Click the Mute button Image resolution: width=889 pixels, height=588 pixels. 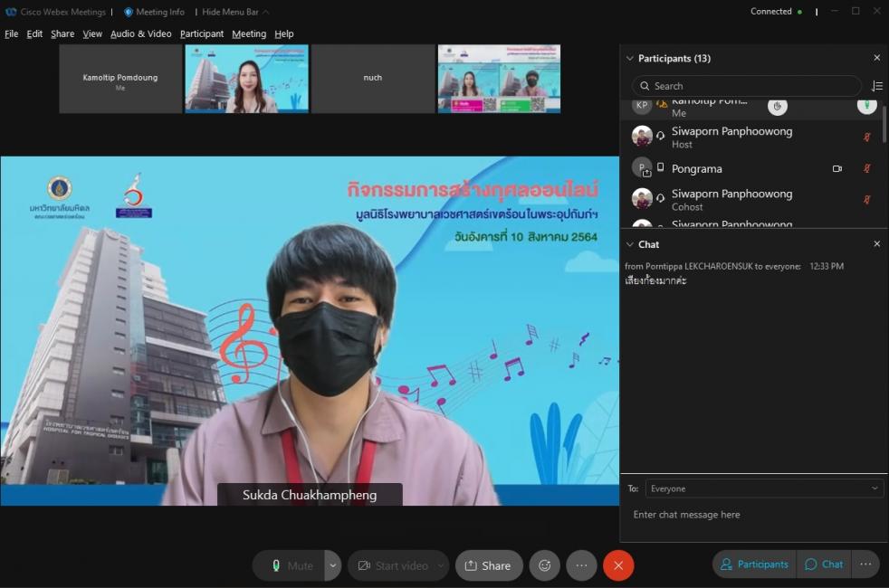(x=289, y=566)
